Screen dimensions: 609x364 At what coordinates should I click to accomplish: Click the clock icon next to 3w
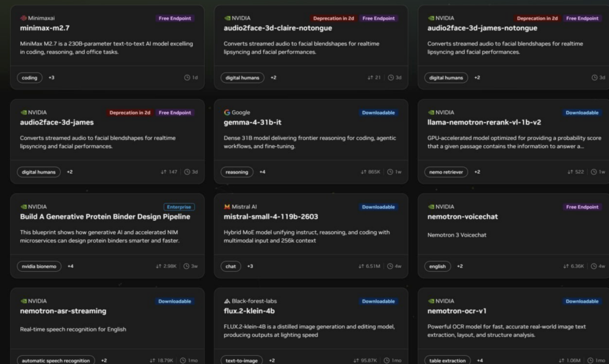tap(186, 266)
